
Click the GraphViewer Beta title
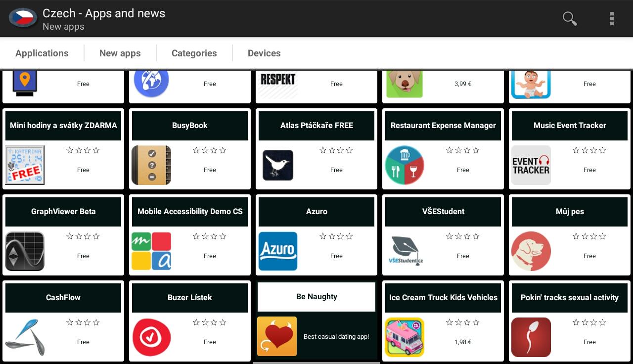tap(63, 212)
